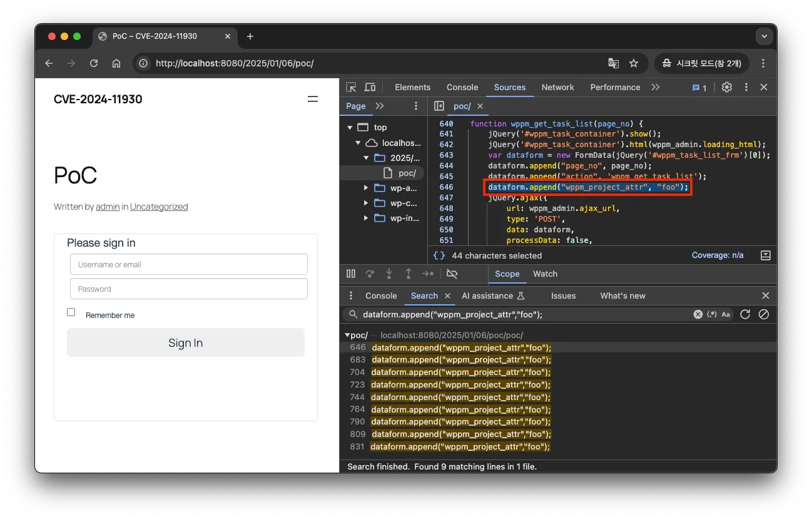812x519 pixels.
Task: Bookmark this page with star icon
Action: click(634, 63)
